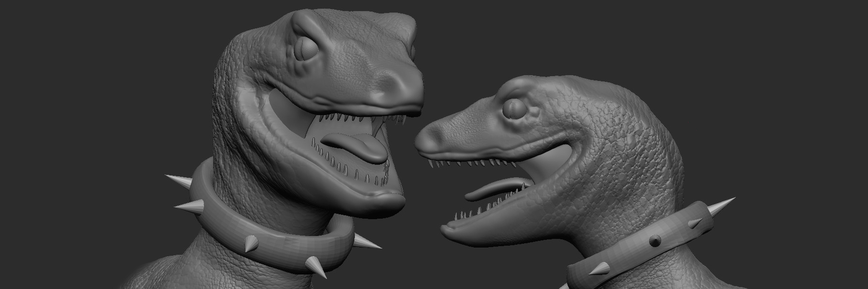Image resolution: width=868 pixels, height=289 pixels.
Task: Click the right dinosaur's eye
Action: point(514,110)
